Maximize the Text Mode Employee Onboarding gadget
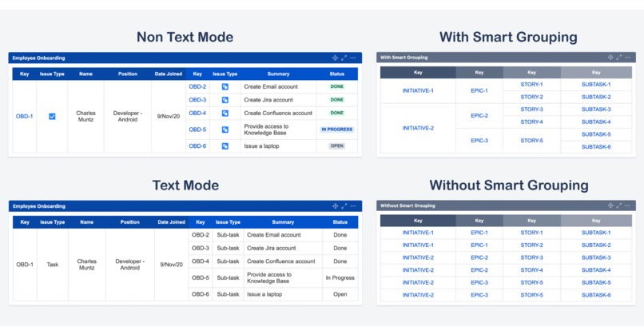 point(344,206)
